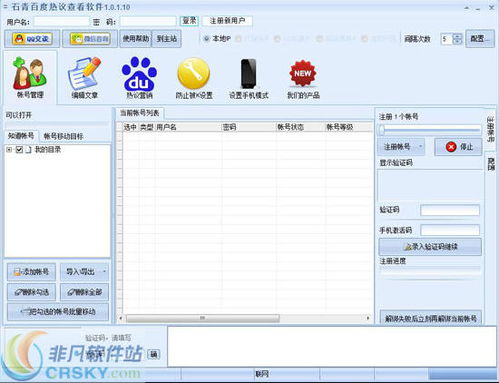Click the 用户名 username input field
Image resolution: width=499 pixels, height=383 pixels.
tap(61, 22)
